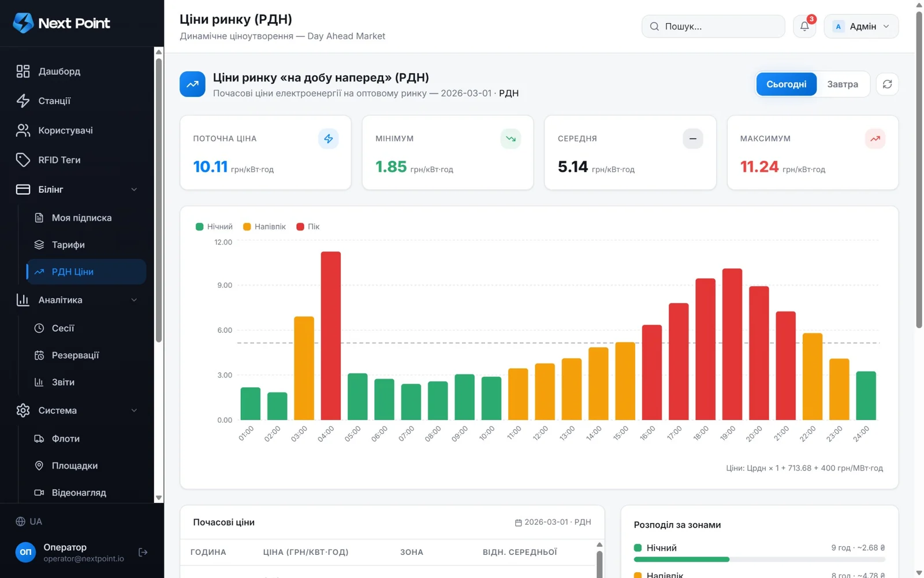Open Резервації page
The image size is (924, 578).
tap(86, 355)
